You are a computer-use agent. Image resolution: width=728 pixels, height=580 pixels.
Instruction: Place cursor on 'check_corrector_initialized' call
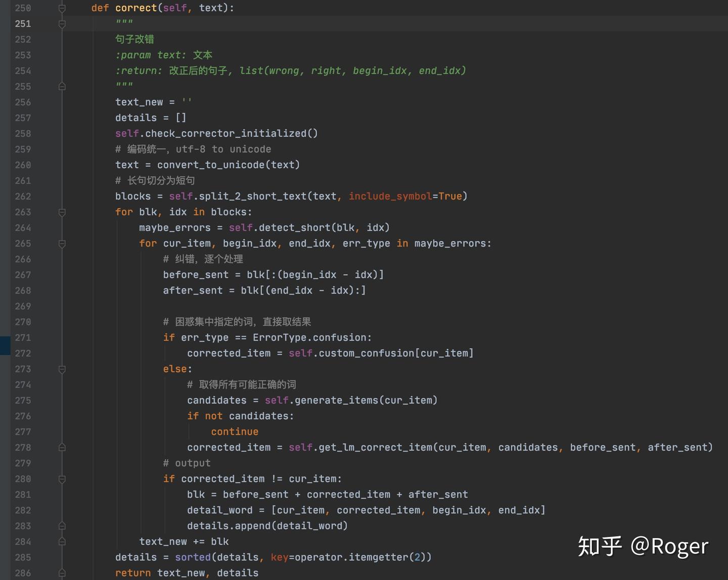click(x=225, y=134)
